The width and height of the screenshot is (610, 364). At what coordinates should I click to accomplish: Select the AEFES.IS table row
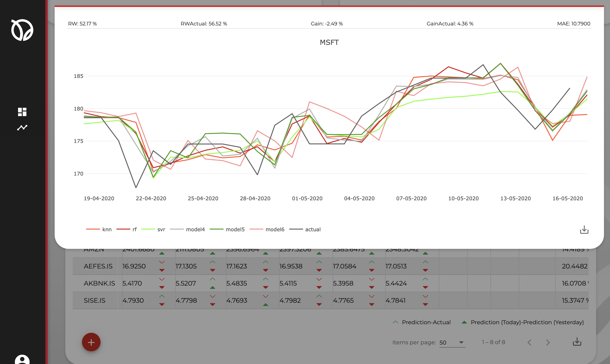(x=98, y=266)
